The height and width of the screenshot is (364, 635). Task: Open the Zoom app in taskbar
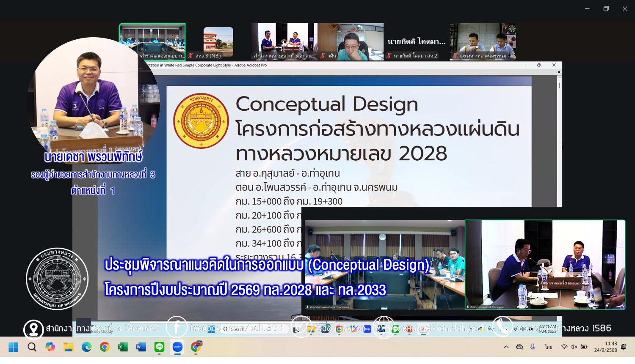coord(177,347)
